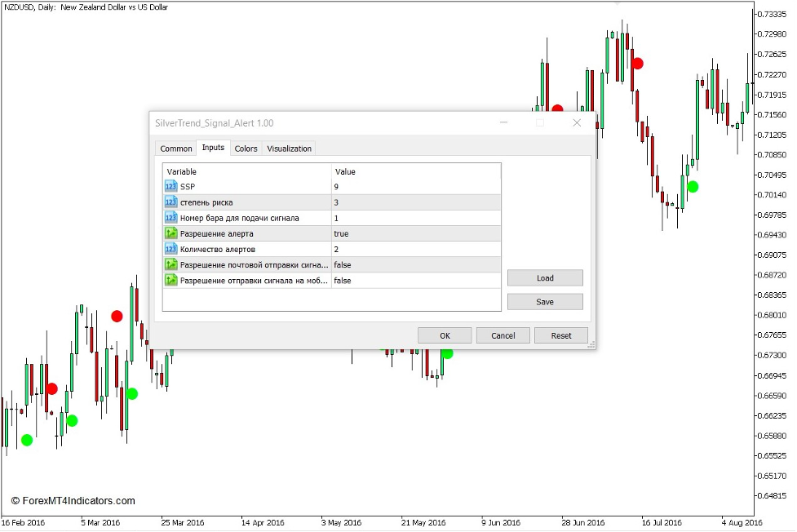Switch to the Common tab
The height and width of the screenshot is (532, 797).
pos(176,149)
